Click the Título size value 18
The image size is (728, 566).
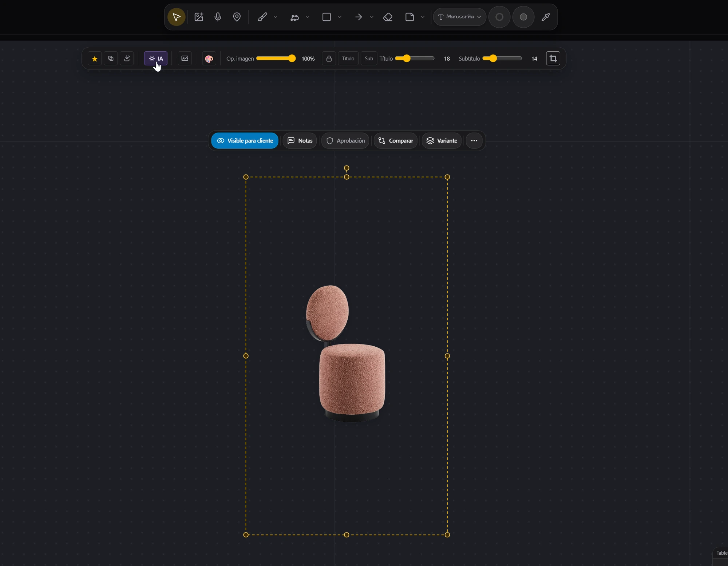coord(447,59)
